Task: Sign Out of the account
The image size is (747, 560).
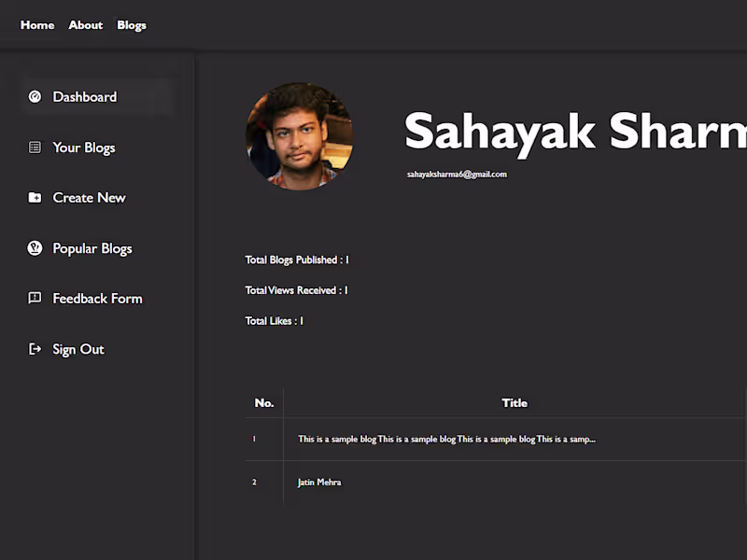Action: 78,349
